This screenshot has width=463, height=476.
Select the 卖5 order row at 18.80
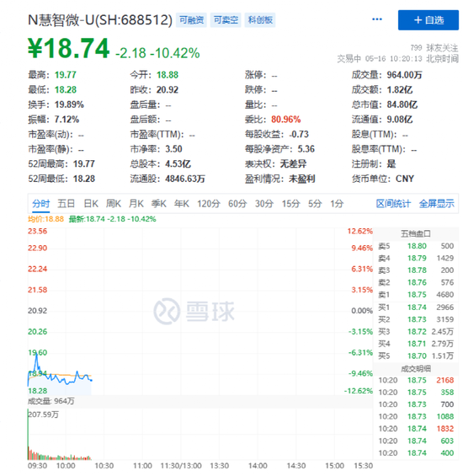pyautogui.click(x=415, y=246)
